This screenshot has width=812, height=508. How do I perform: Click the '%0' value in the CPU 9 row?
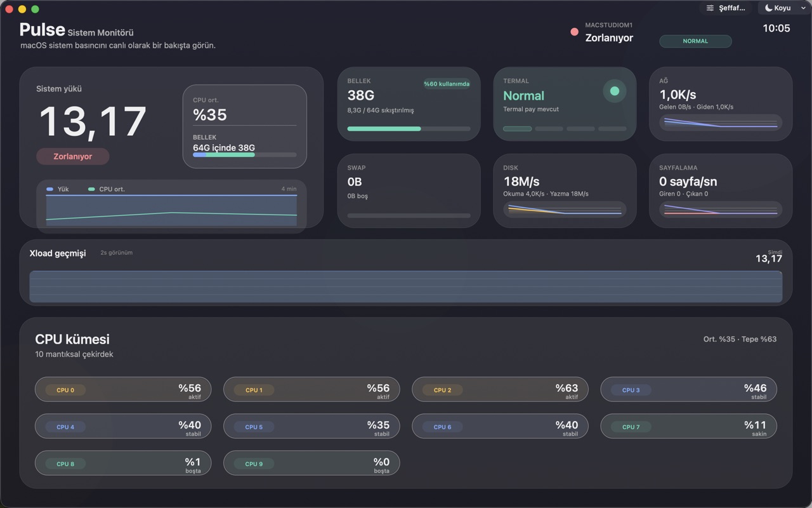(381, 462)
